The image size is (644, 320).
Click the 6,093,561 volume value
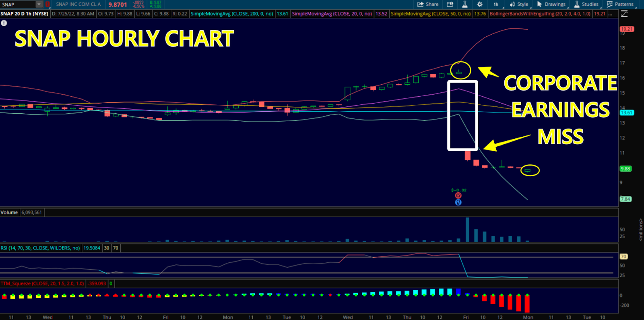32,212
